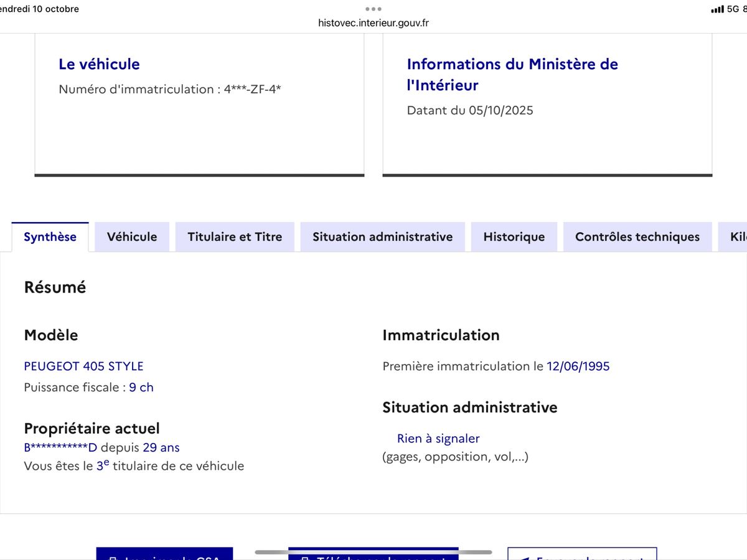
Task: Open the Contrôles techniques tab
Action: (x=637, y=237)
